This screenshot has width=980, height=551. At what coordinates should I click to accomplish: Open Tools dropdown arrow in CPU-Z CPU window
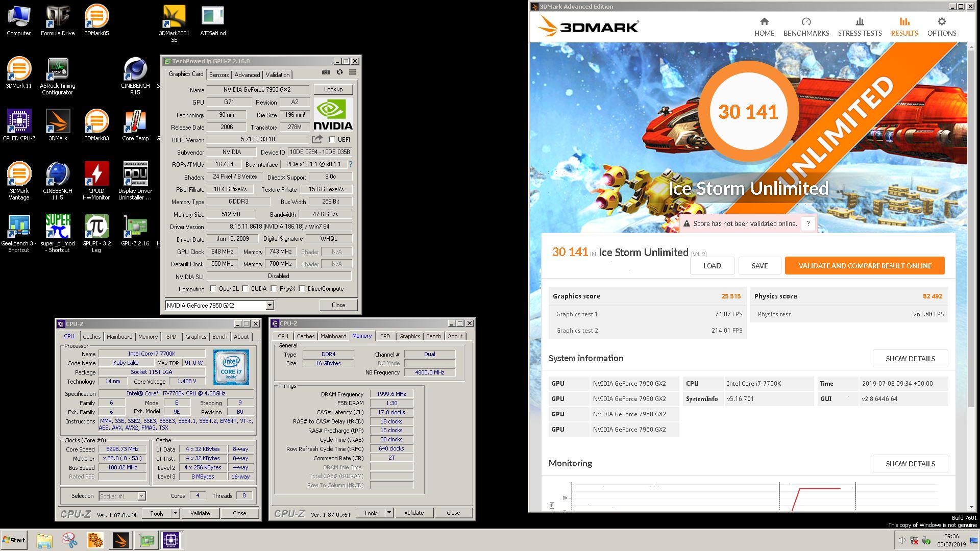click(x=175, y=513)
